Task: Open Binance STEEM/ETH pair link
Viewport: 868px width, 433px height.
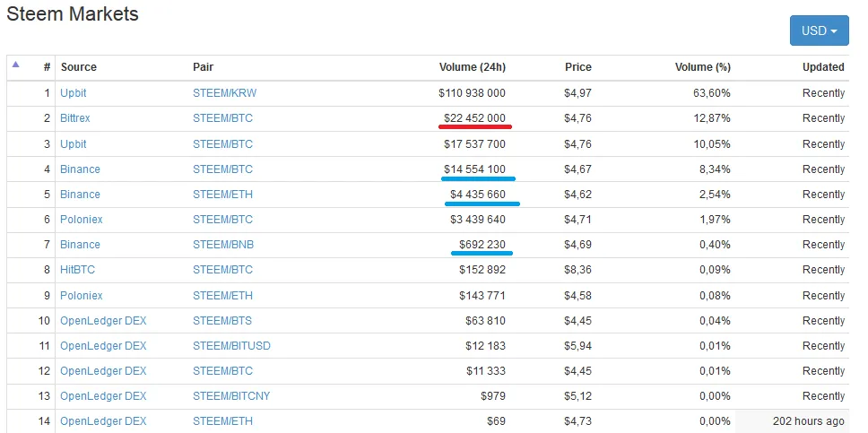Action: [x=222, y=195]
